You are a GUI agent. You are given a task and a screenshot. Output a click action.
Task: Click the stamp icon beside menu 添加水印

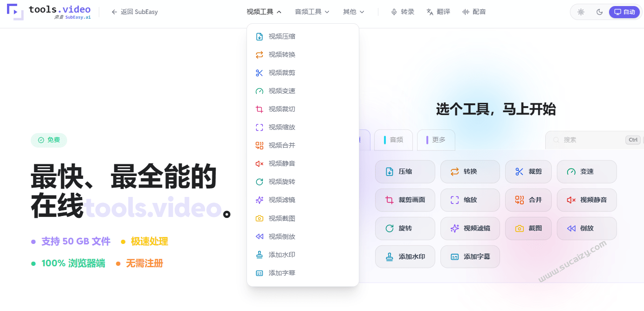click(x=260, y=255)
